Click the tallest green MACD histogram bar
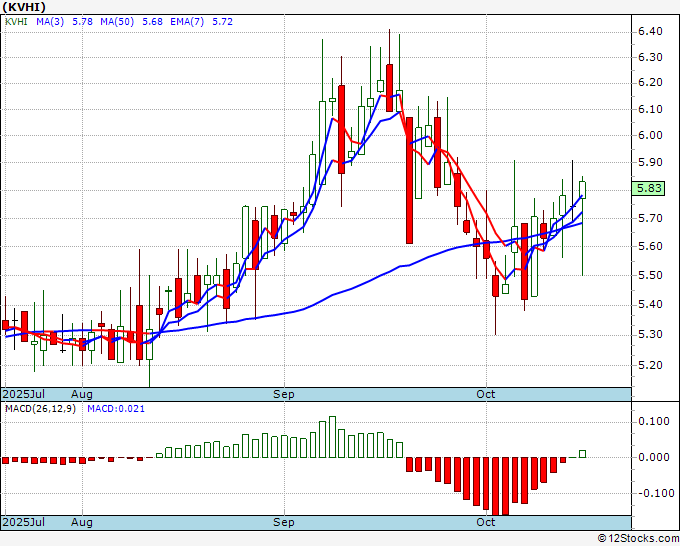The width and height of the screenshot is (680, 546). point(332,437)
